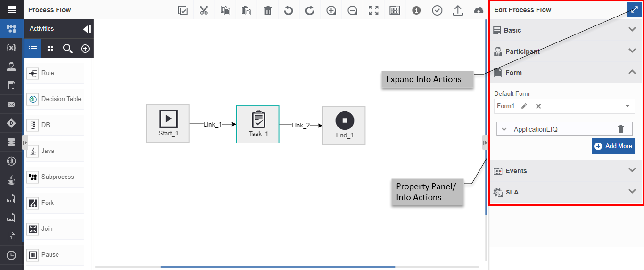
Task: Click the auto-layout diagram toolbar icon
Action: [x=395, y=10]
